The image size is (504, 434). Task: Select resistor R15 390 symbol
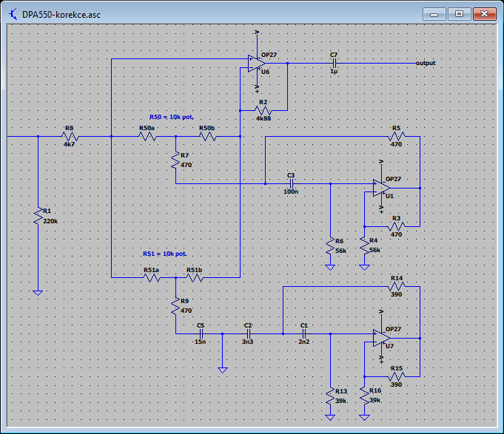click(397, 376)
